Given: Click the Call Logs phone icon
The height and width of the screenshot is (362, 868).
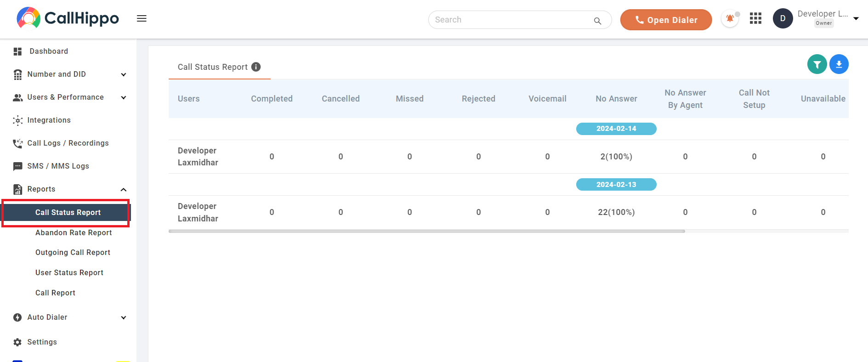Looking at the screenshot, I should click(17, 143).
